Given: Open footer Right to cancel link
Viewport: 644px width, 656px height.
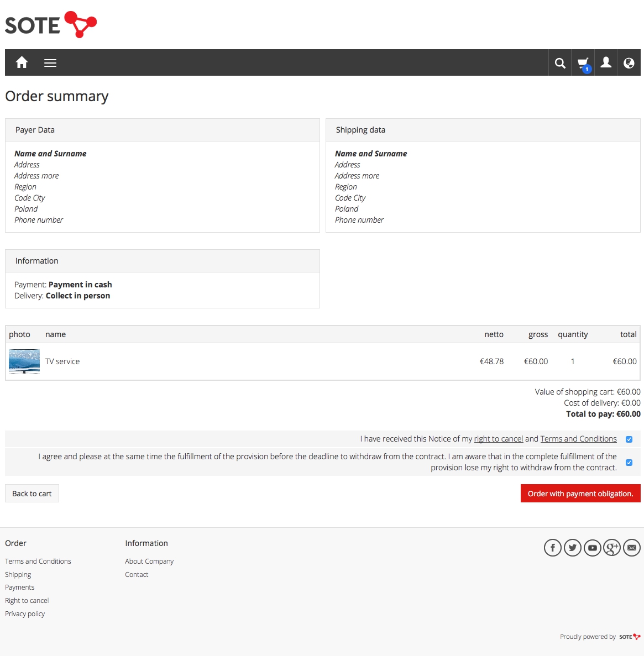Looking at the screenshot, I should (27, 600).
